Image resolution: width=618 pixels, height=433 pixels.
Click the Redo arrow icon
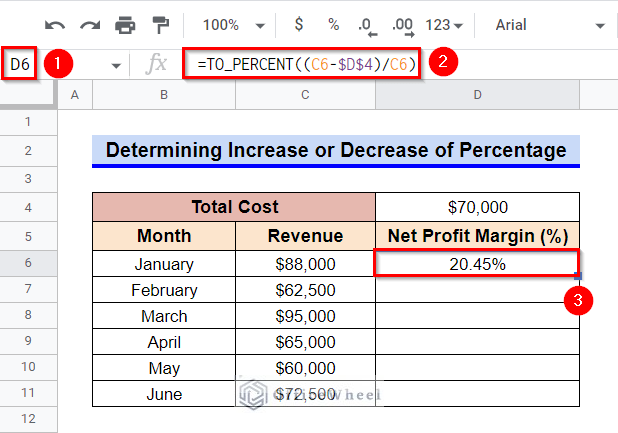[90, 26]
